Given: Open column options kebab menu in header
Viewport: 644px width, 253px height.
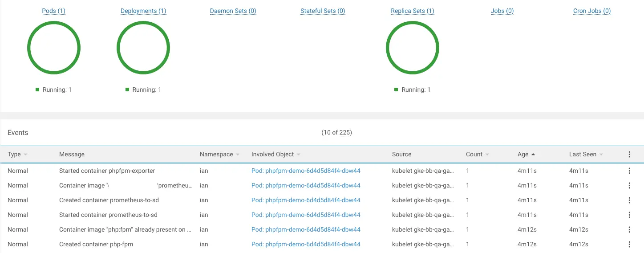Looking at the screenshot, I should [x=629, y=155].
